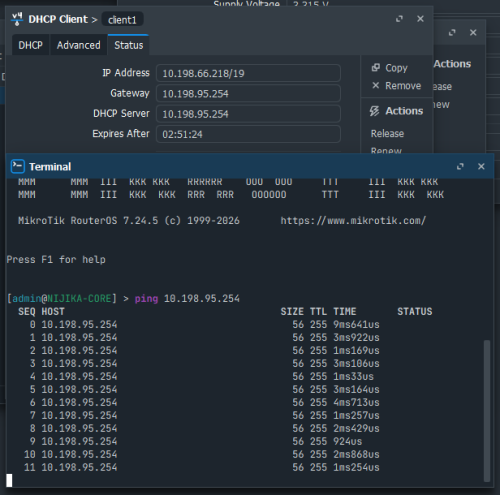Click the host in ping row seq 0
500x495 pixels.
(x=79, y=325)
